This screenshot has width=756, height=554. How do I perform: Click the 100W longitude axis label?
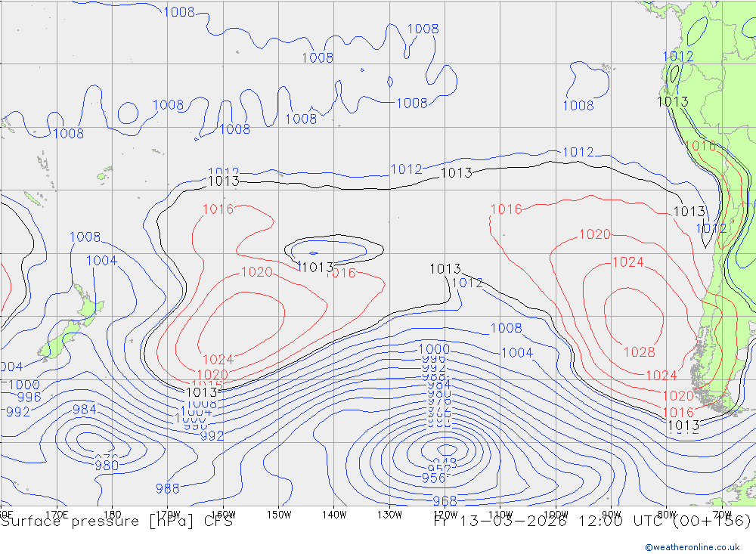point(556,515)
